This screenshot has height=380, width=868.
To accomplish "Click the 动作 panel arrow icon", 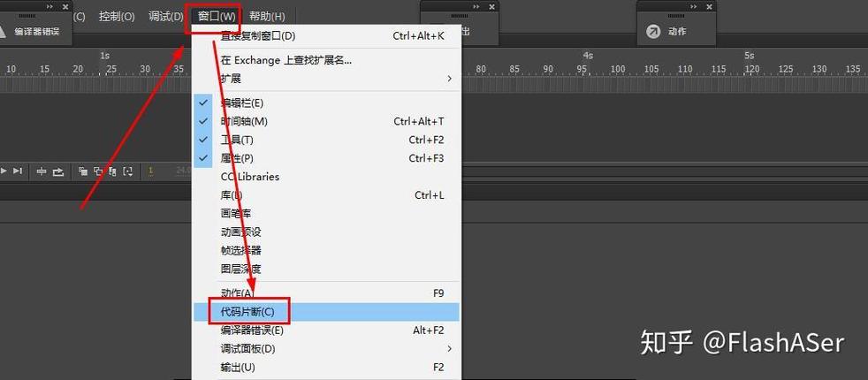I will coord(653,32).
